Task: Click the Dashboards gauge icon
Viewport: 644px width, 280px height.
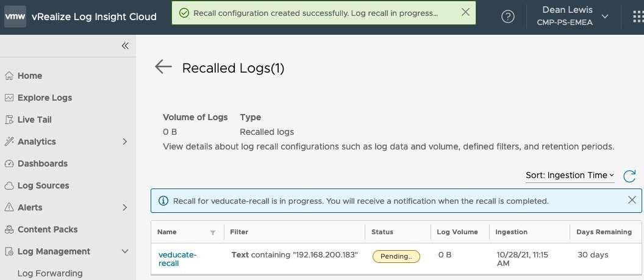Action: pos(9,163)
